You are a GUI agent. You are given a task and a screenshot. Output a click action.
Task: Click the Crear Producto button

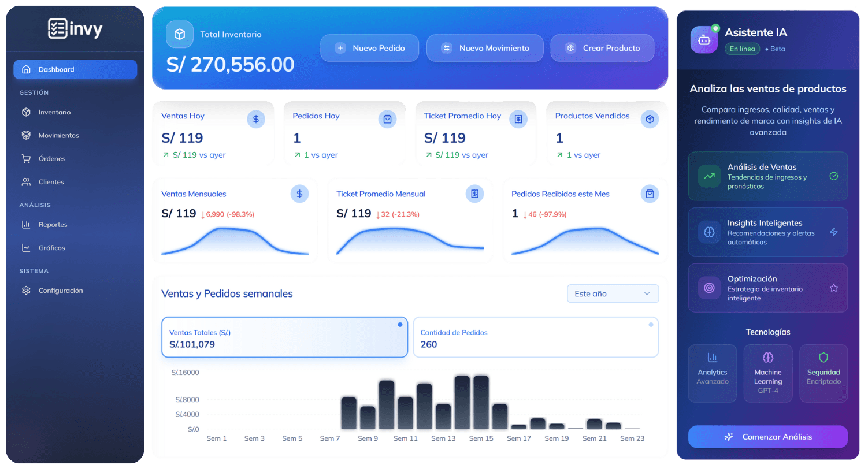click(x=602, y=48)
